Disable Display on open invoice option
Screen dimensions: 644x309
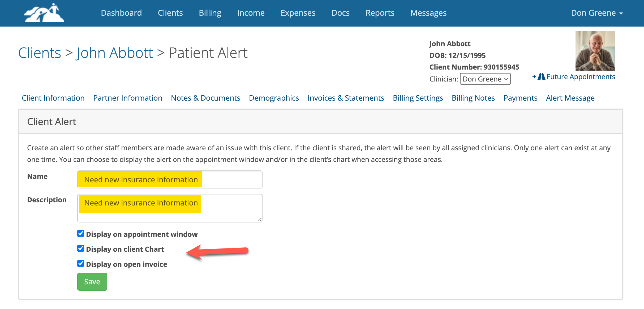(81, 264)
